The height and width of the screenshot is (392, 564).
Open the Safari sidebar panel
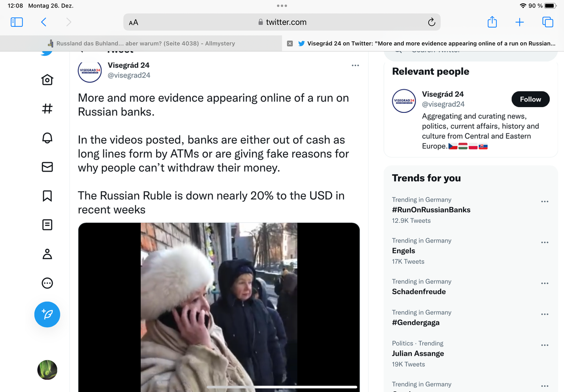[16, 22]
